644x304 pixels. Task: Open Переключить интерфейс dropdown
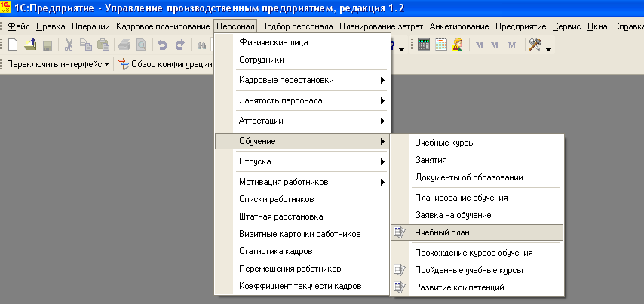pyautogui.click(x=58, y=65)
